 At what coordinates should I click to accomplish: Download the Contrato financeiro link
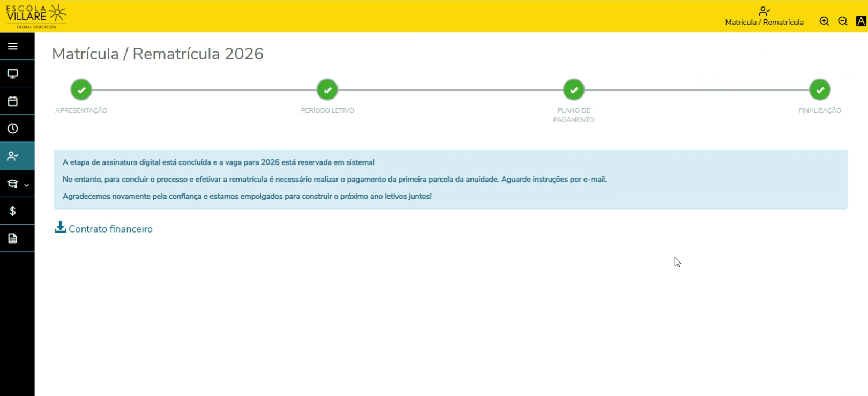pyautogui.click(x=110, y=229)
